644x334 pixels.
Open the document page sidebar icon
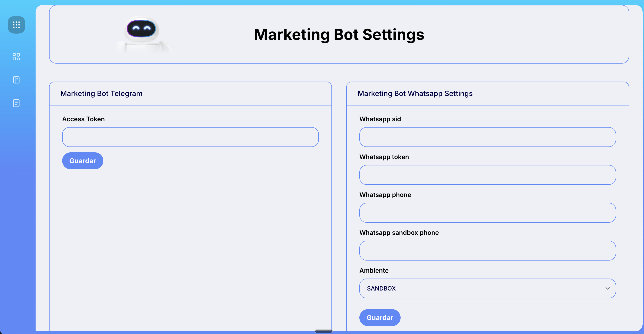tap(16, 103)
